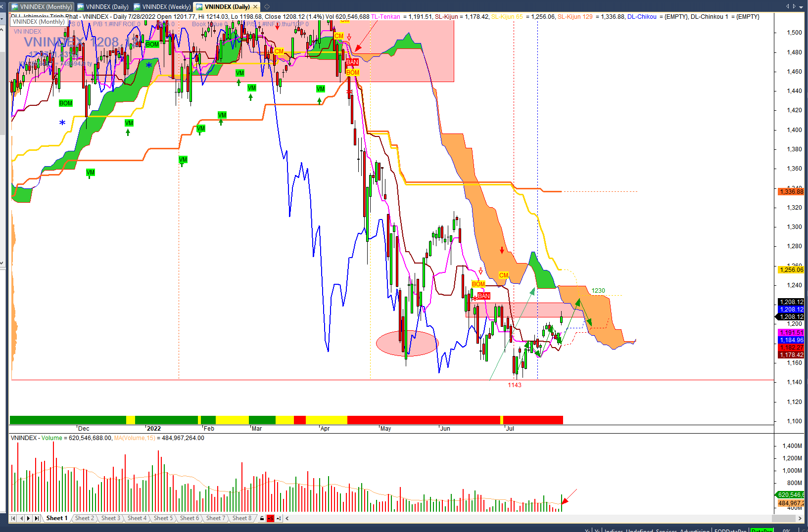Click the chart scrollbar left arrow
Screen dimensions: 808x532
click(287, 518)
